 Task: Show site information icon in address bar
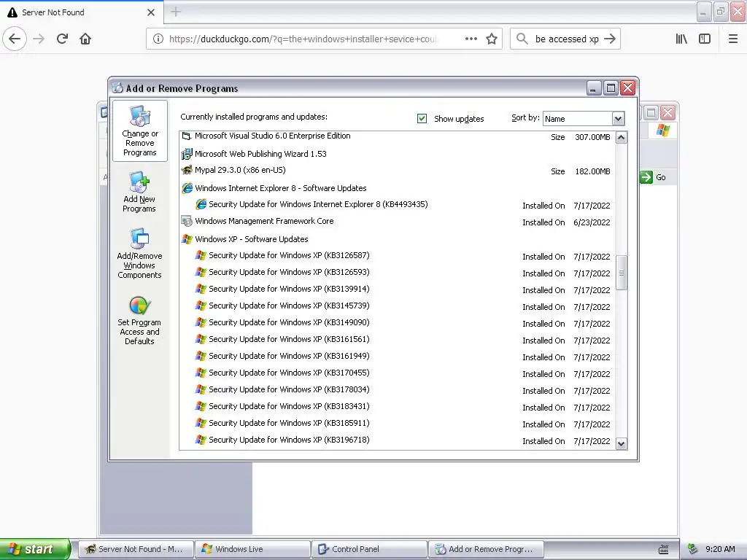(158, 39)
